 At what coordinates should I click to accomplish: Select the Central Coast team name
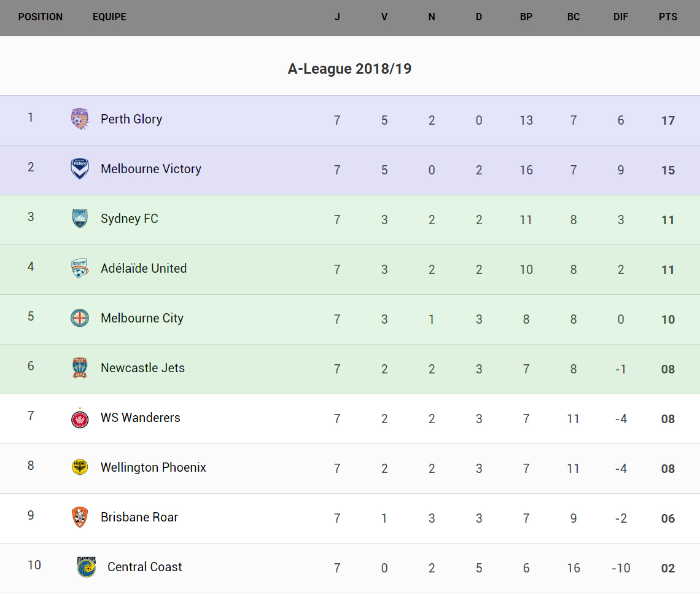tap(145, 567)
